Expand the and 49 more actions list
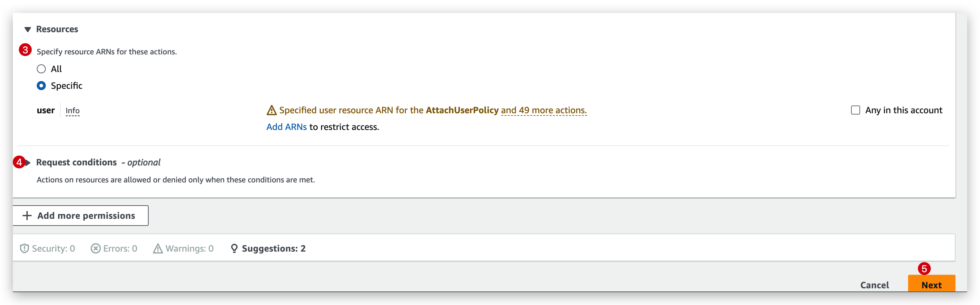The height and width of the screenshot is (305, 980). tap(544, 110)
